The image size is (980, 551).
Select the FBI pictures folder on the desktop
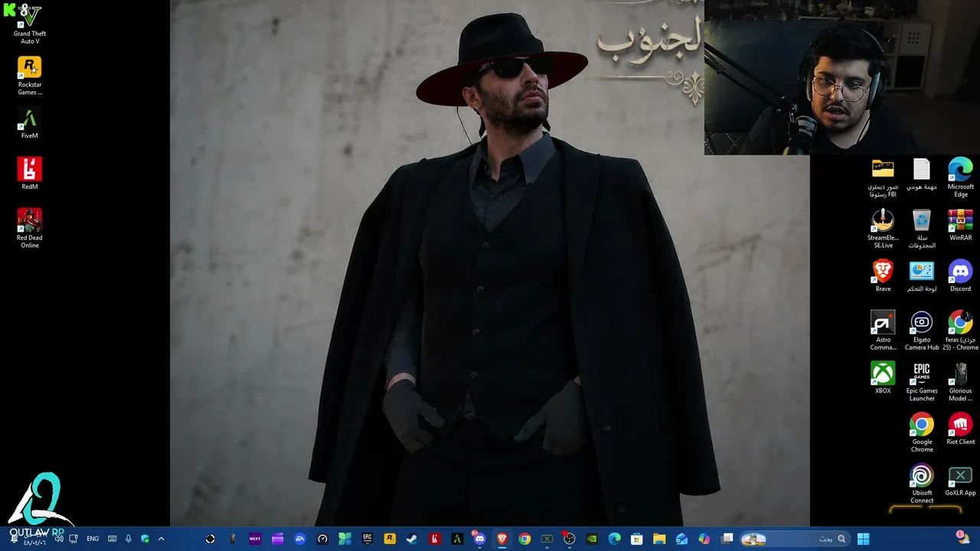[x=883, y=178]
